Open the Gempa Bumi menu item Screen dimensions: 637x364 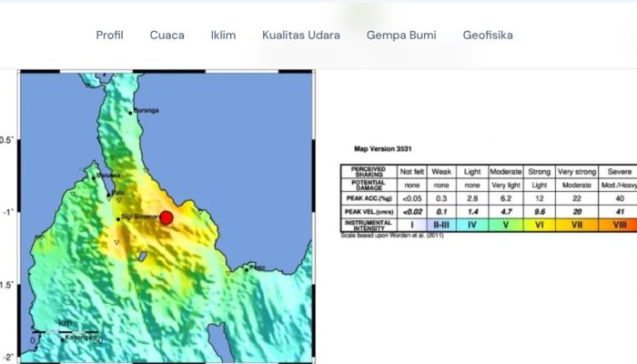[x=401, y=35]
